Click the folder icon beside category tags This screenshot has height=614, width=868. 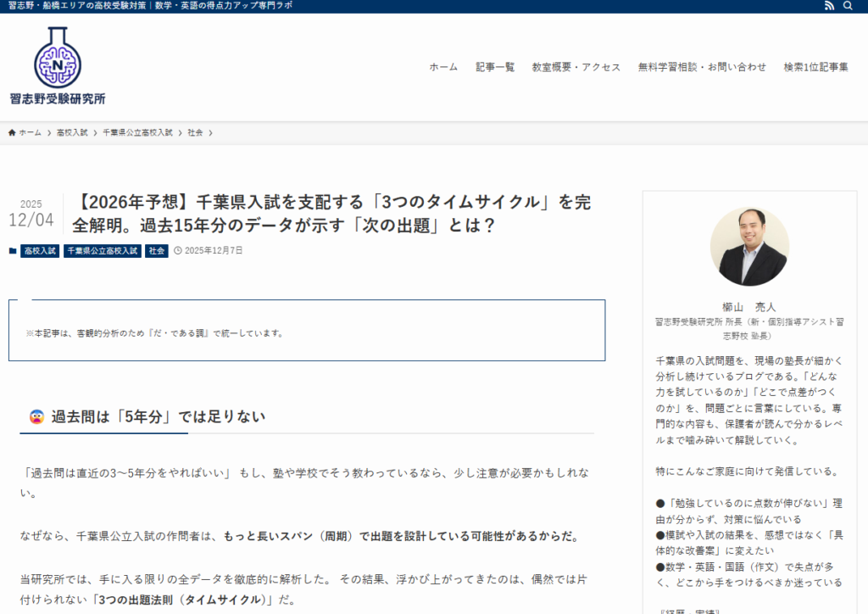click(x=13, y=251)
